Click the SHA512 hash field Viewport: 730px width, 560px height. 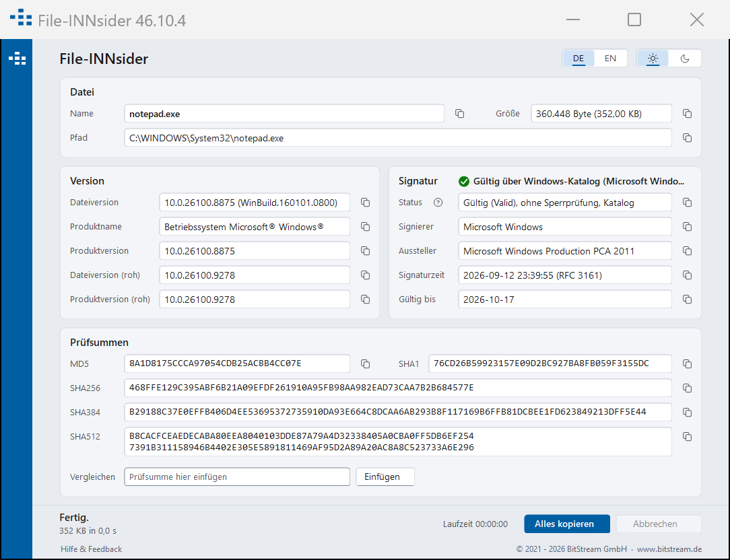point(398,442)
